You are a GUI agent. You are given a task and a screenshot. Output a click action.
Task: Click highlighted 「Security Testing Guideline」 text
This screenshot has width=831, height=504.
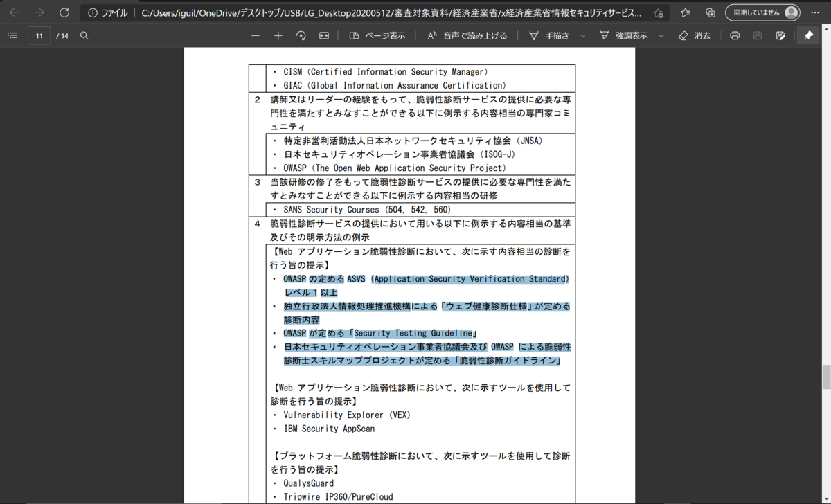(413, 333)
